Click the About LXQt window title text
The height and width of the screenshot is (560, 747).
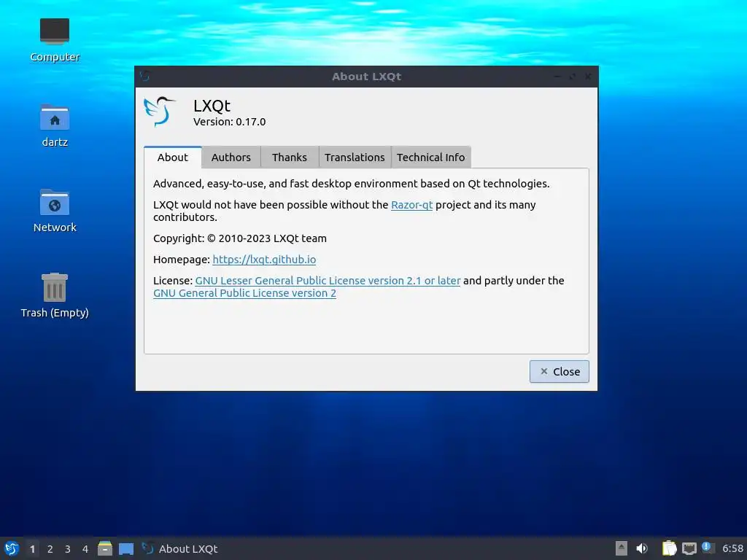pos(366,76)
